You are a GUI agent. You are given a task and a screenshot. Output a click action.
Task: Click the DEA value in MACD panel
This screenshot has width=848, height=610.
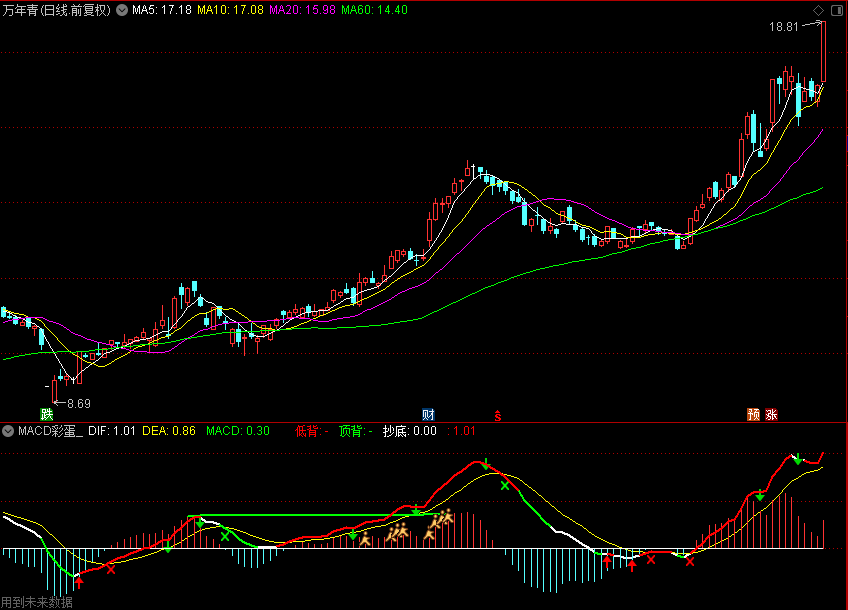tap(169, 431)
